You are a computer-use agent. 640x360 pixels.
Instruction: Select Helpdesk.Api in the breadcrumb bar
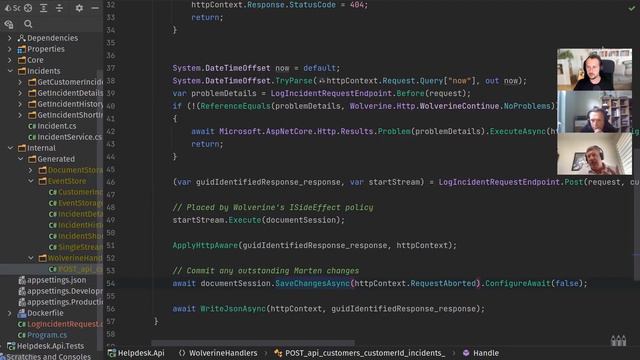click(x=141, y=353)
